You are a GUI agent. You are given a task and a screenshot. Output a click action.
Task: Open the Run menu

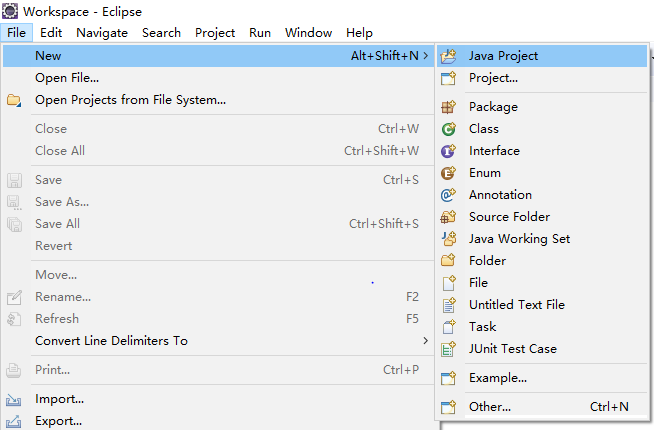pyautogui.click(x=260, y=33)
